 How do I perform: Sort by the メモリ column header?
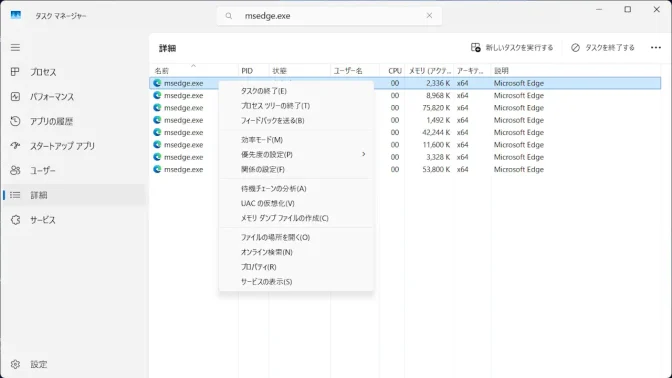tap(429, 71)
